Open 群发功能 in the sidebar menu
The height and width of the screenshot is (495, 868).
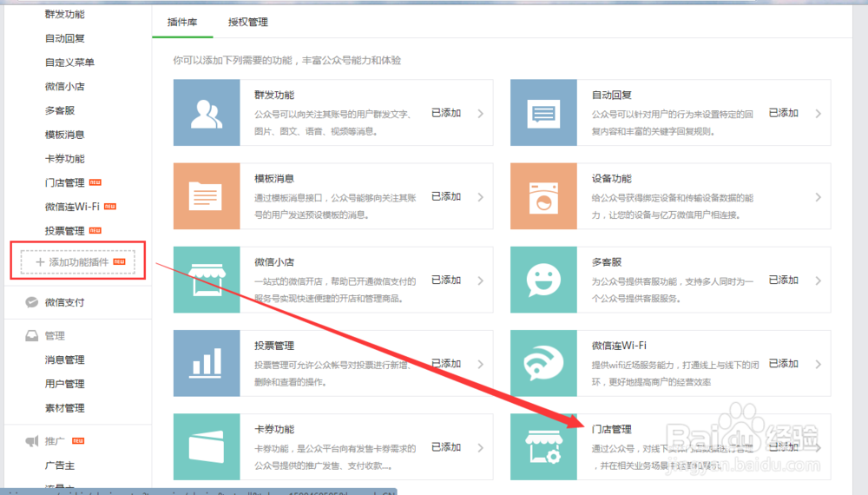click(65, 15)
